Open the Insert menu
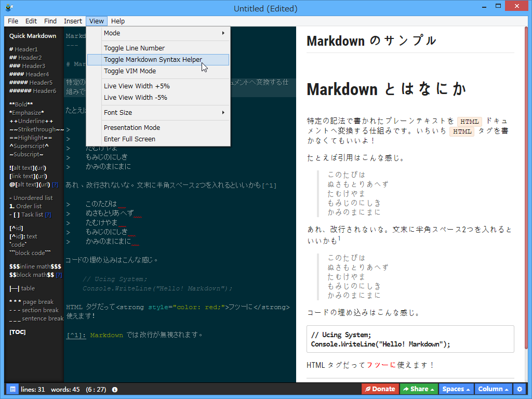This screenshot has height=399, width=532. pyautogui.click(x=73, y=21)
